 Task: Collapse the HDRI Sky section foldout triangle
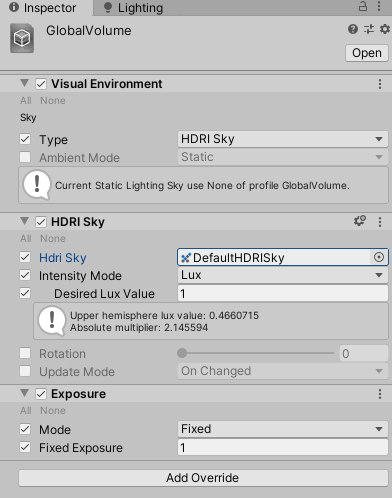(x=24, y=221)
